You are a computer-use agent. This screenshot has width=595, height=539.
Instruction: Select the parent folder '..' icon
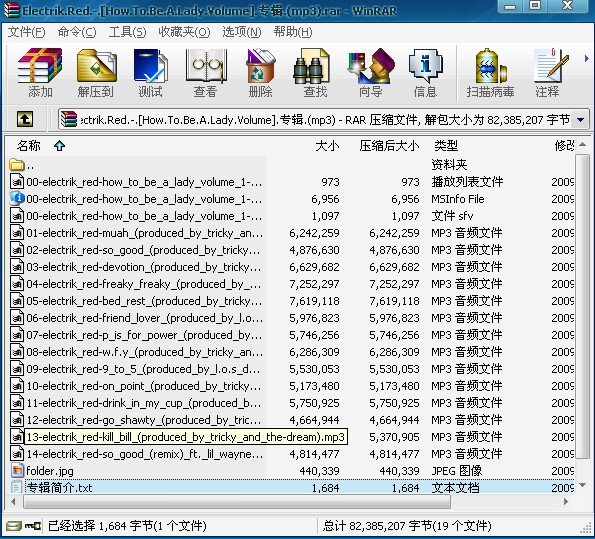(17, 165)
